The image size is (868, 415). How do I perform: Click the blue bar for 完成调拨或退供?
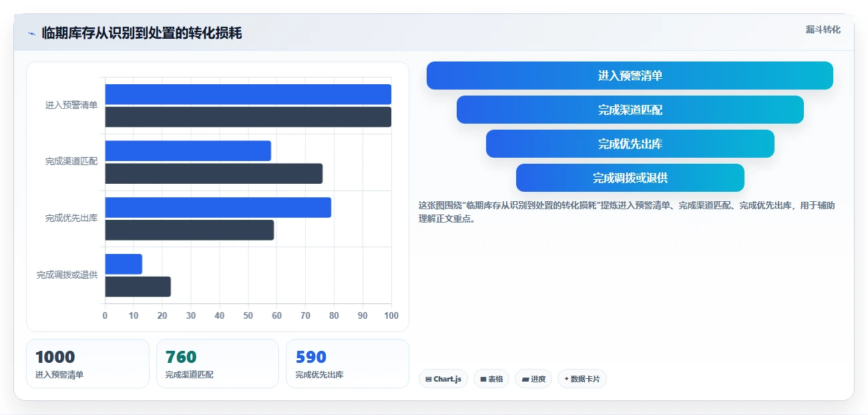pos(124,264)
